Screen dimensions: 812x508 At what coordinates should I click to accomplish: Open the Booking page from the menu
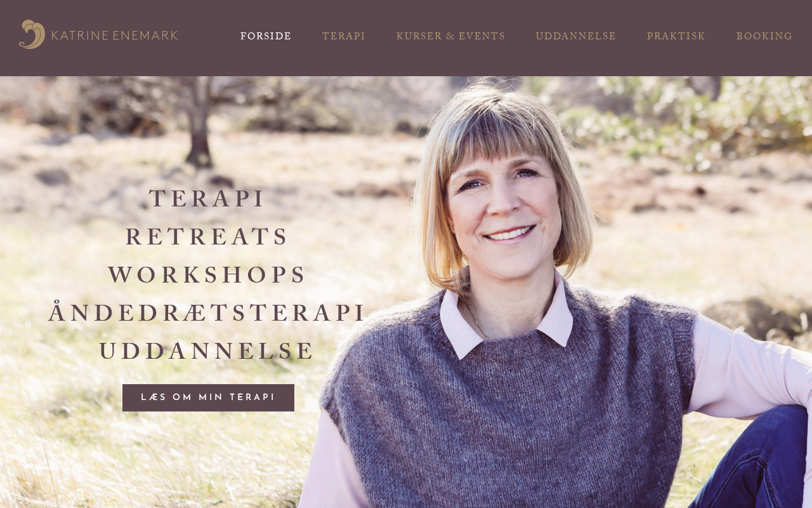click(x=764, y=36)
